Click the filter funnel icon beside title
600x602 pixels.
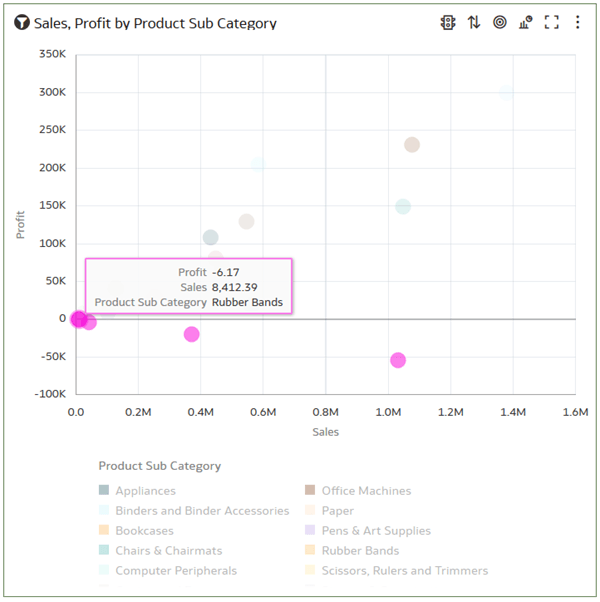tap(22, 22)
